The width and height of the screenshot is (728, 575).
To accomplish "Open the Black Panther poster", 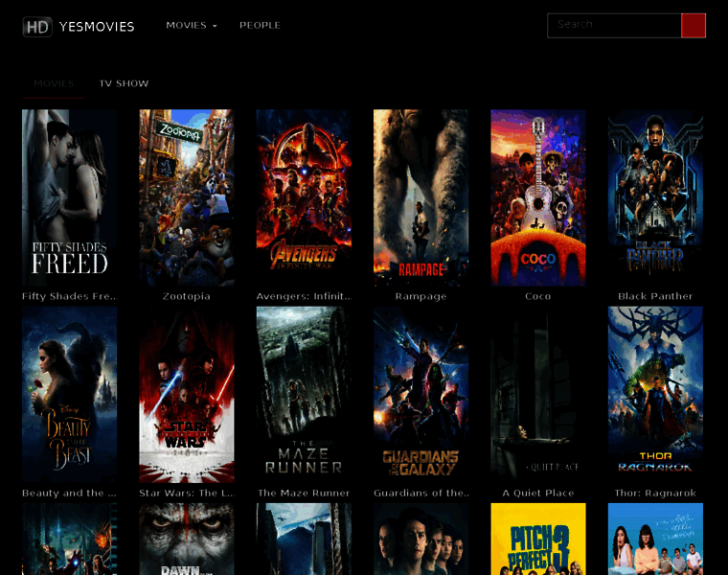I will point(655,197).
